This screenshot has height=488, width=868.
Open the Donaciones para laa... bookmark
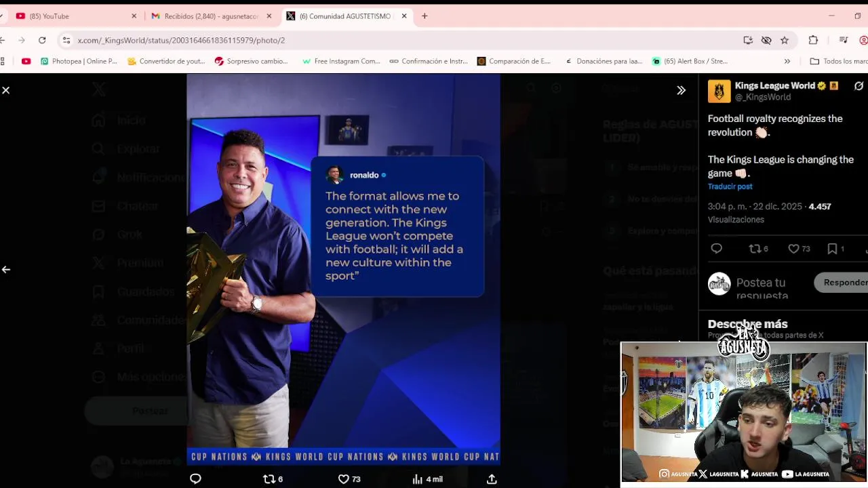point(604,61)
